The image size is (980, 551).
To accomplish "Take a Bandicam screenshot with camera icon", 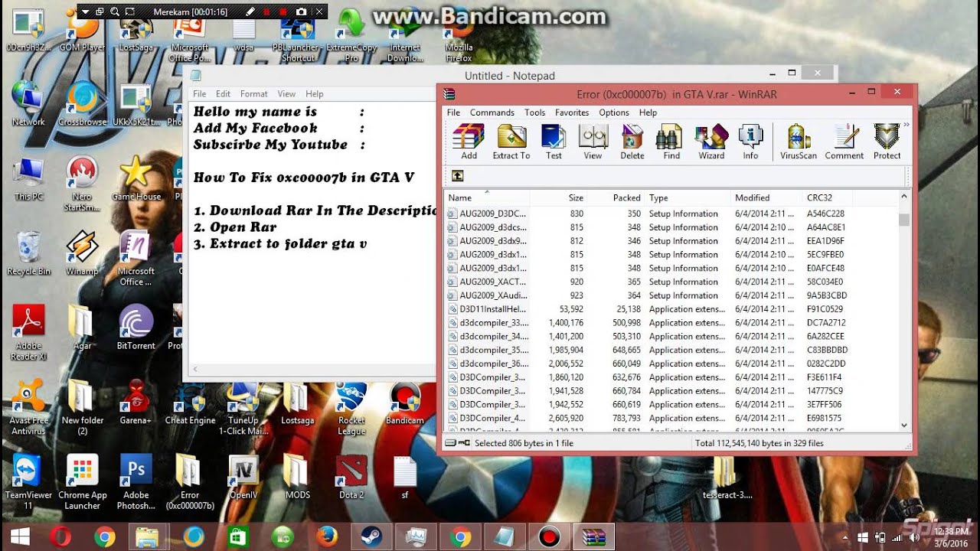I will point(301,12).
